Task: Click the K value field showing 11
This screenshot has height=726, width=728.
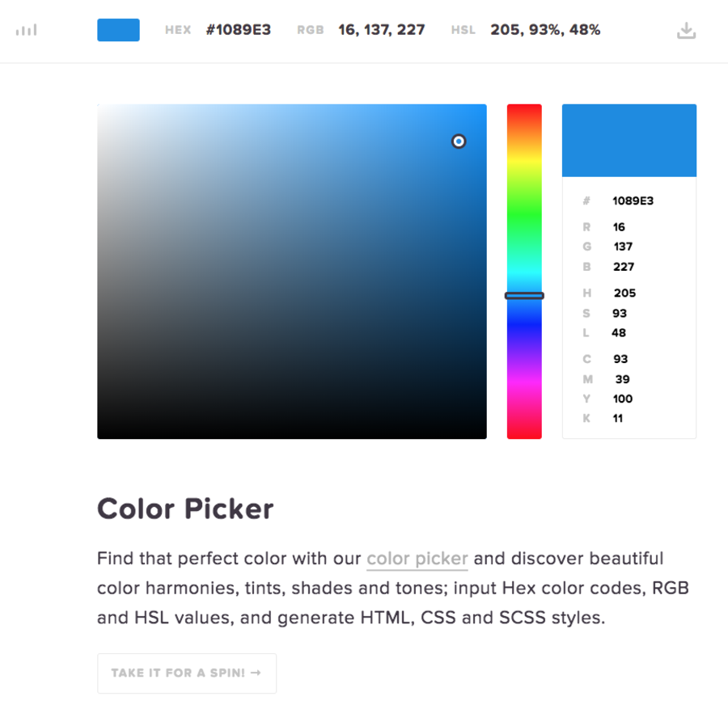Action: (618, 419)
